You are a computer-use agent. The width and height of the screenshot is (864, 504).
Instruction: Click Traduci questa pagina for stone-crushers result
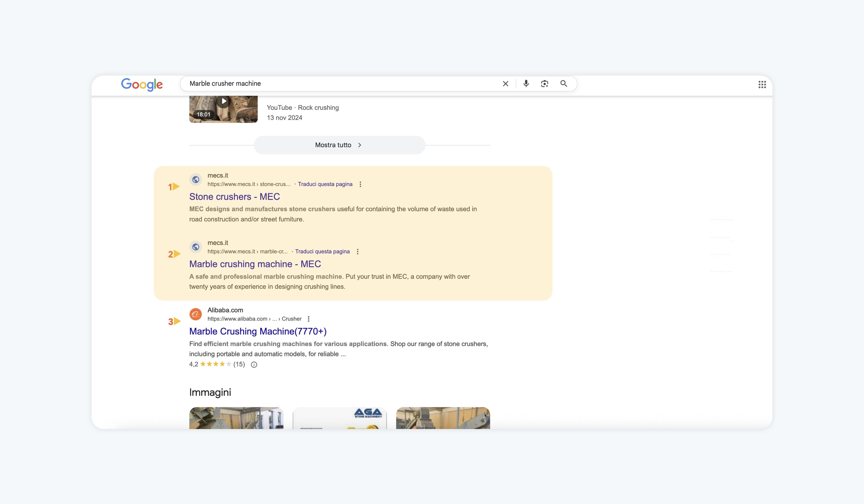click(325, 184)
